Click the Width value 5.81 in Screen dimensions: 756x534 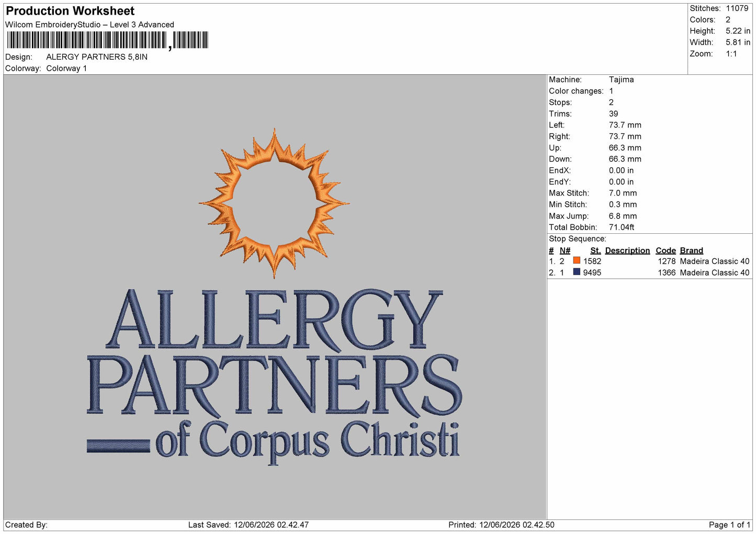click(x=738, y=42)
